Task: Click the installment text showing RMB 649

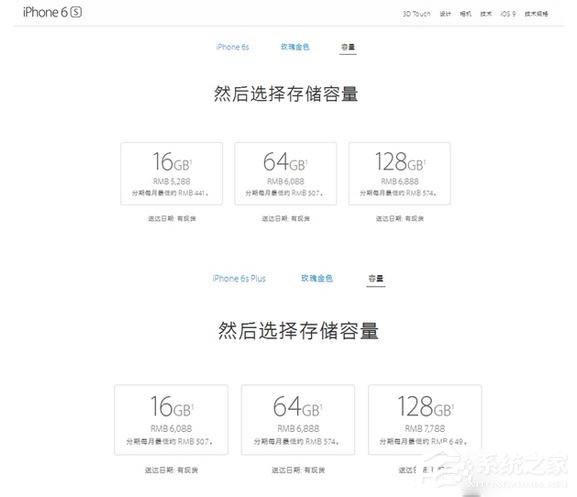Action: click(x=424, y=441)
